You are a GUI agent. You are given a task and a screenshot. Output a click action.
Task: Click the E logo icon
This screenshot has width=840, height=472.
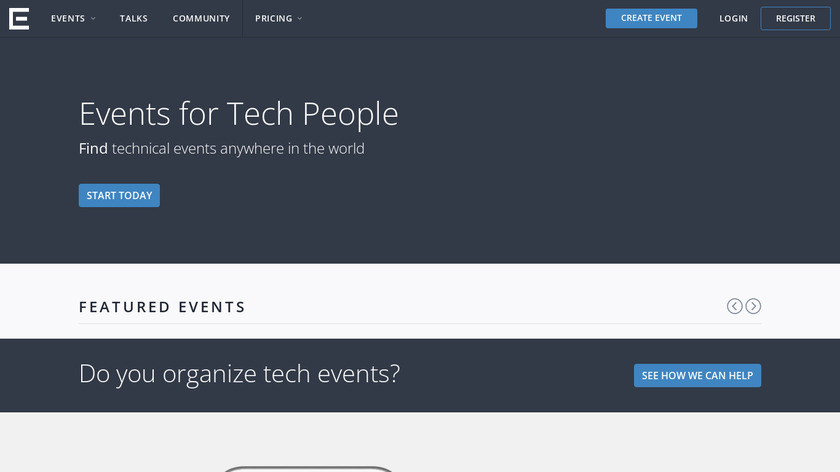tap(19, 18)
